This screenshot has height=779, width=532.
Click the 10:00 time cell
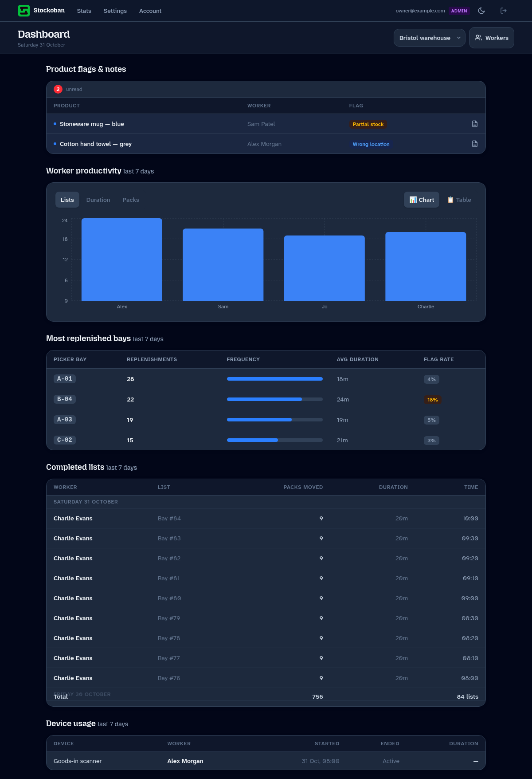[x=470, y=518]
